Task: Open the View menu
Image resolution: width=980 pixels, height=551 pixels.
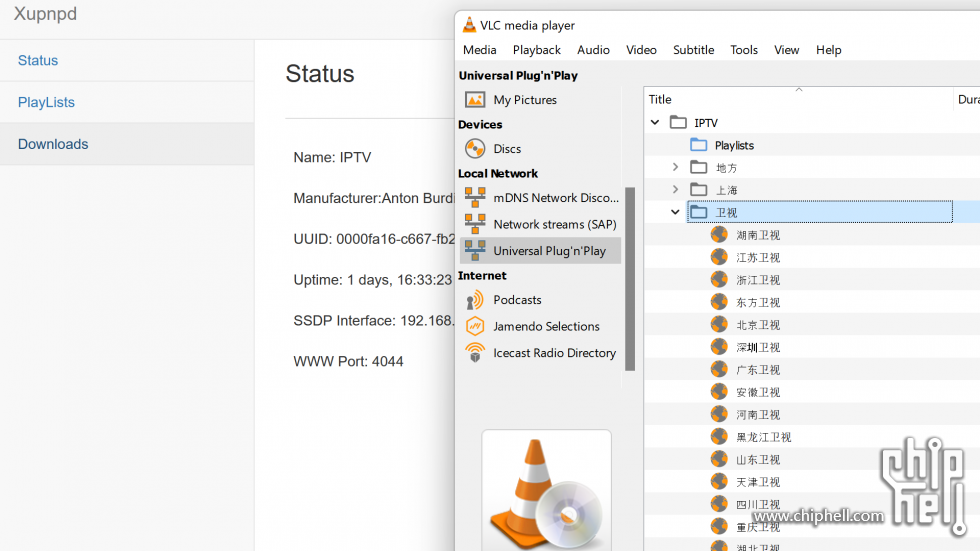Action: 786,50
